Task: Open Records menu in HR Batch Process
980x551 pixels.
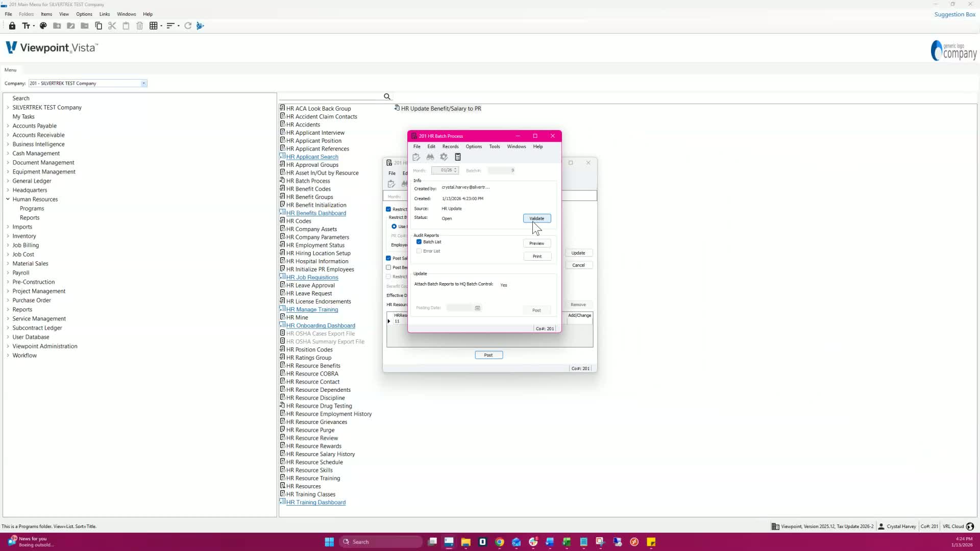Action: click(x=450, y=146)
